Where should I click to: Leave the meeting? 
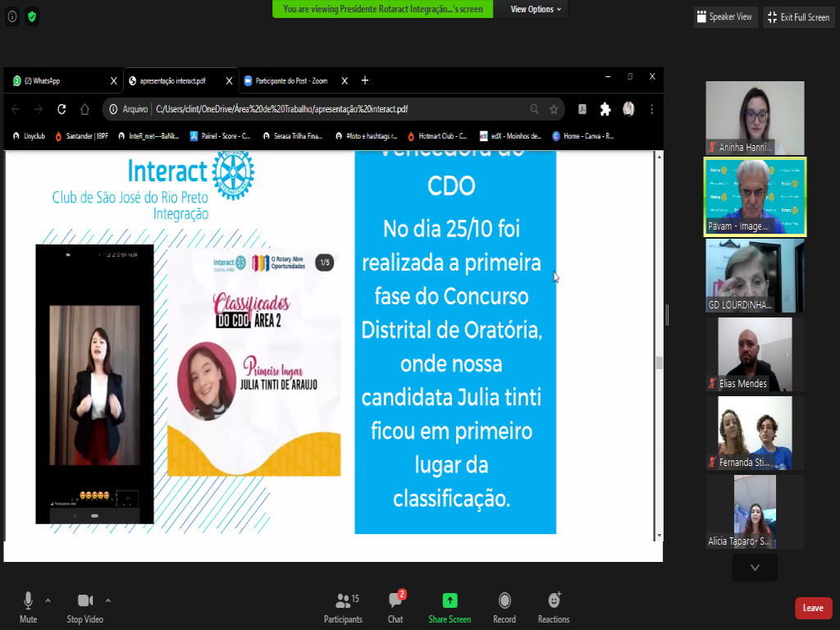813,608
